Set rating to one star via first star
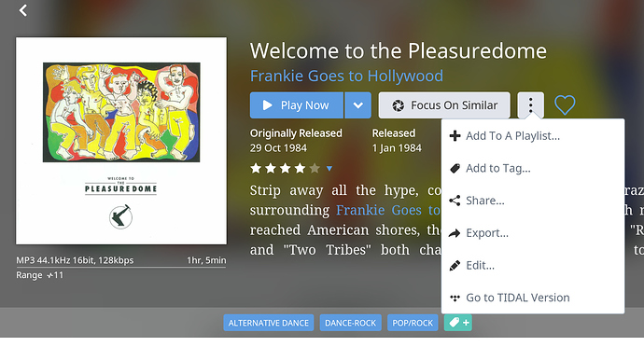This screenshot has width=644, height=347. [256, 168]
